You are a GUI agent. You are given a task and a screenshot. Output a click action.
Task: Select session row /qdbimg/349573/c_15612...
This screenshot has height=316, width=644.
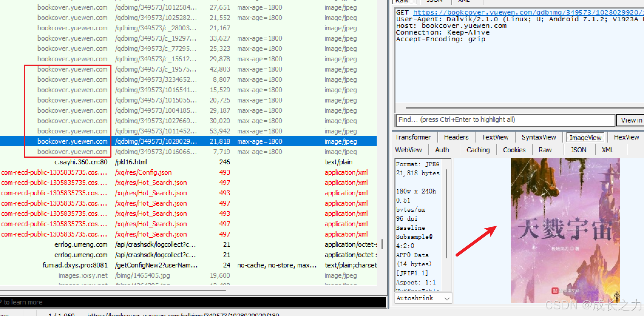click(188, 59)
